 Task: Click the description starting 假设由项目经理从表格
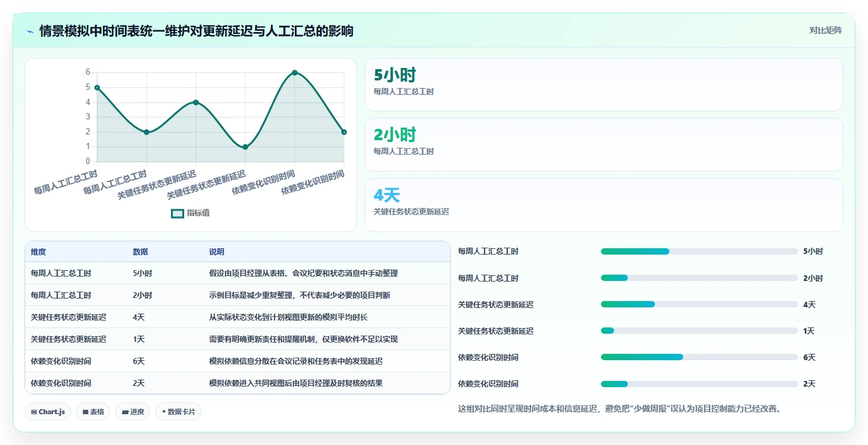pyautogui.click(x=304, y=273)
